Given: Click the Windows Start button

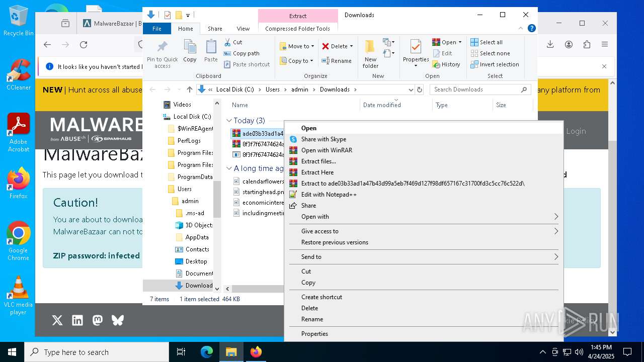Looking at the screenshot, I should point(12,352).
